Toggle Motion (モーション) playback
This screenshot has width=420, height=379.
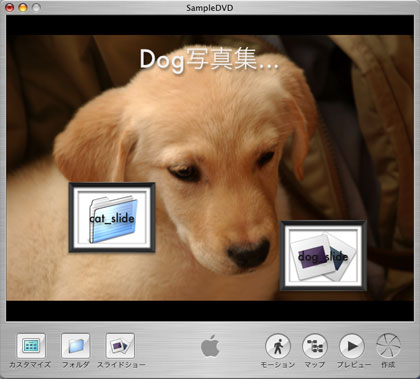278,346
